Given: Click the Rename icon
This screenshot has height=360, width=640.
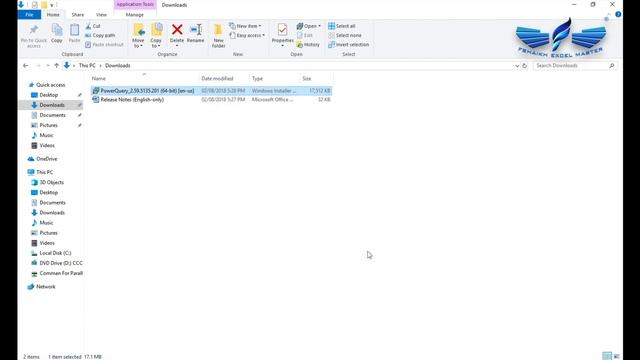Looking at the screenshot, I should [x=196, y=33].
